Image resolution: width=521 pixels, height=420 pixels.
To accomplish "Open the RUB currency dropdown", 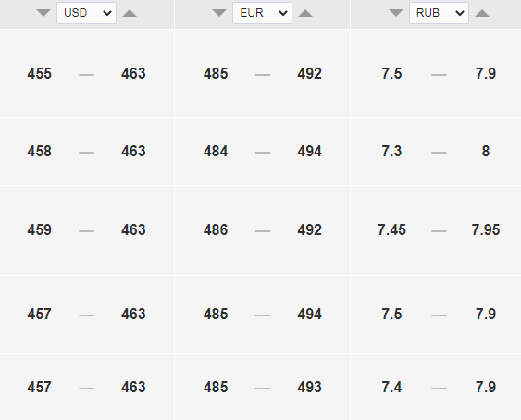I will (x=439, y=13).
